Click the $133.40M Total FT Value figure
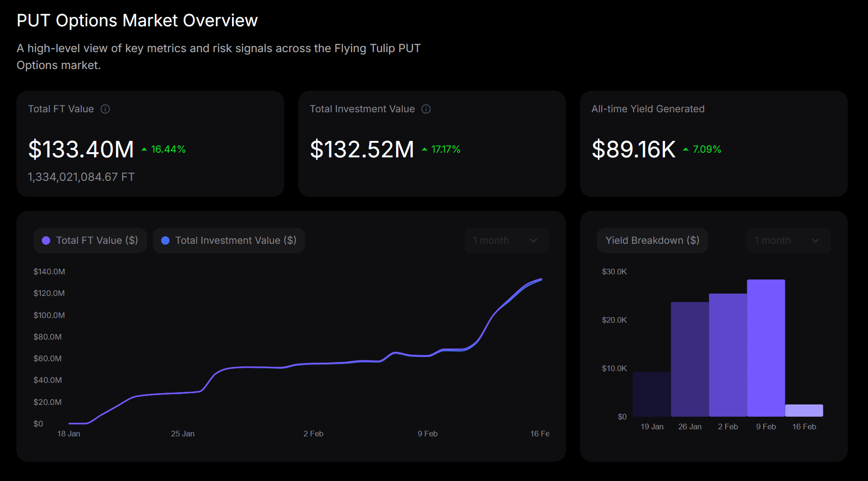 [x=81, y=149]
